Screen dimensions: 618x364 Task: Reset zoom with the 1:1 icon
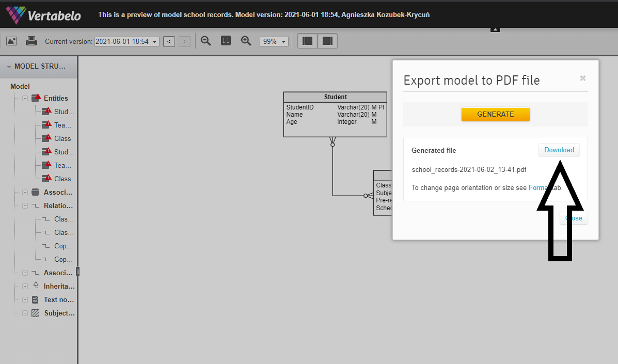[x=226, y=41]
